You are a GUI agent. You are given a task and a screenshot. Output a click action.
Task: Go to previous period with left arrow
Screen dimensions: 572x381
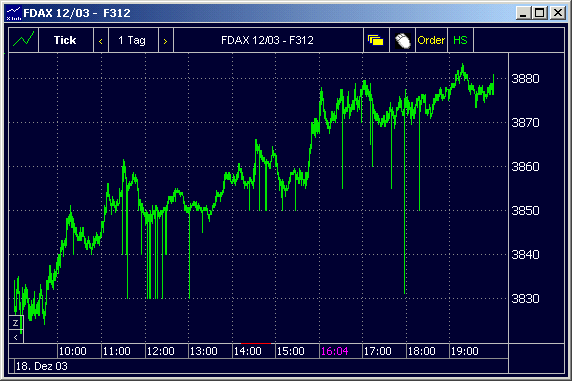[101, 40]
